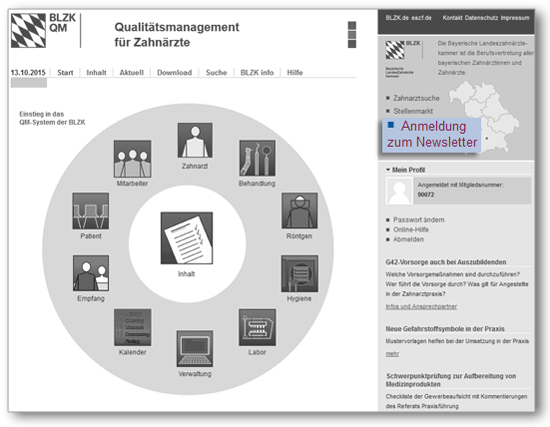The height and width of the screenshot is (427, 550).
Task: Open the Datenschutz link
Action: [481, 18]
